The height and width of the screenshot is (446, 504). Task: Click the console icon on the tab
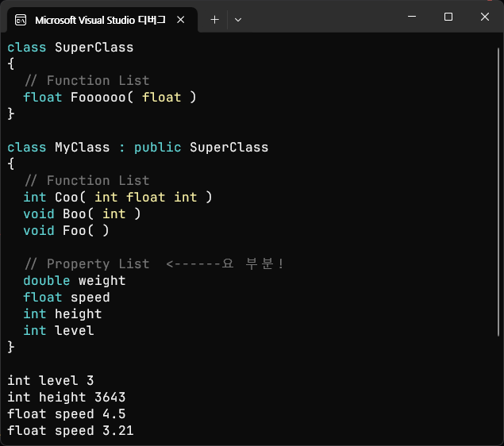pyautogui.click(x=21, y=21)
